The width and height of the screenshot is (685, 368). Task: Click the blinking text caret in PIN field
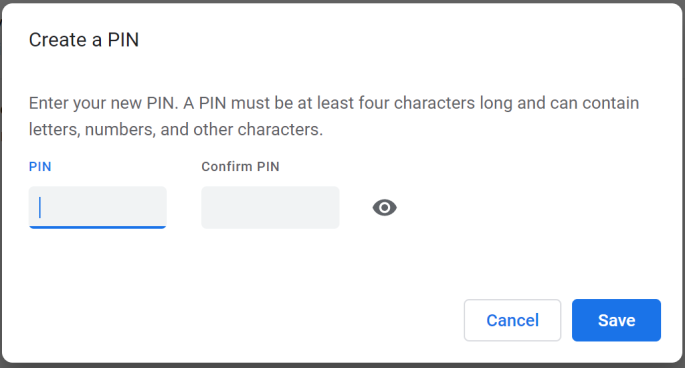pos(40,208)
